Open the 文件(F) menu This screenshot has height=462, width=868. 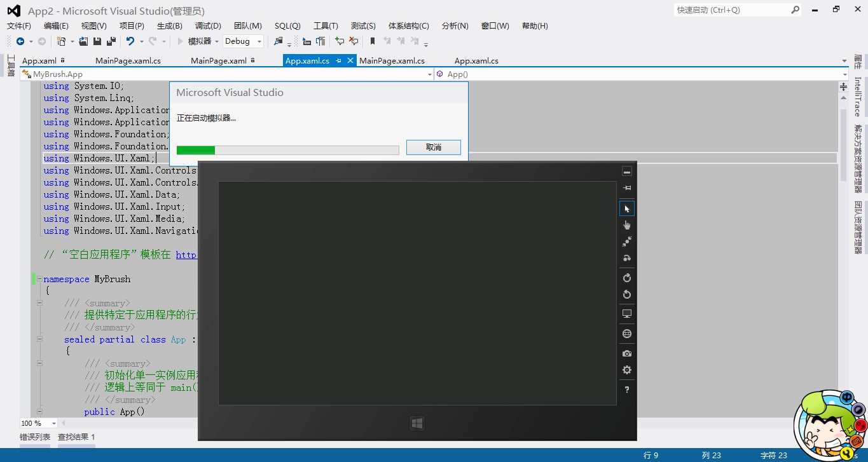(19, 26)
